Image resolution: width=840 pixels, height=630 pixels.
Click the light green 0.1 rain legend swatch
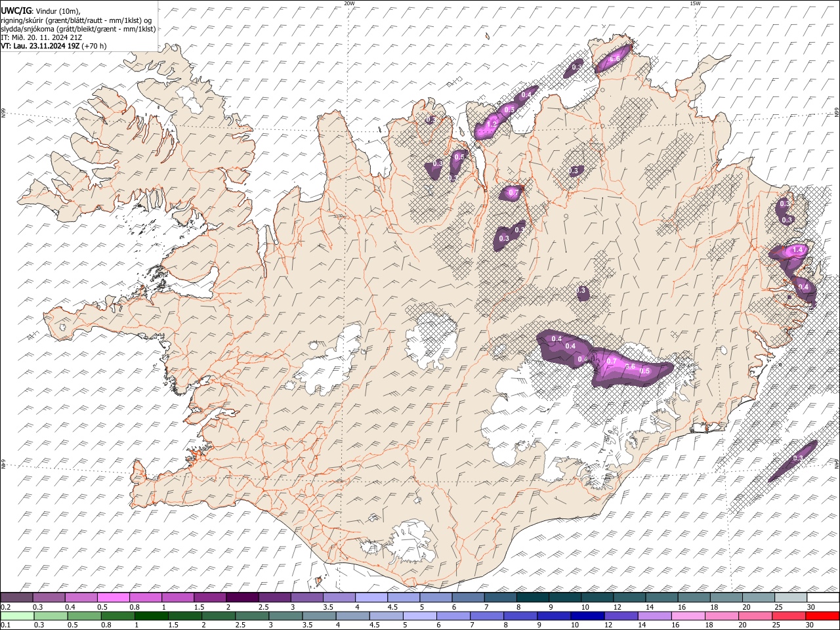[17, 616]
